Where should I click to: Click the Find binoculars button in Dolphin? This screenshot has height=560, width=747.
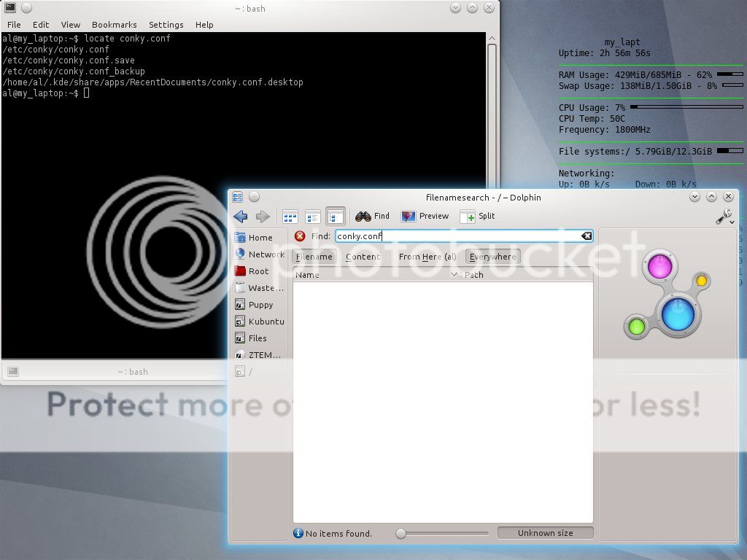point(373,216)
